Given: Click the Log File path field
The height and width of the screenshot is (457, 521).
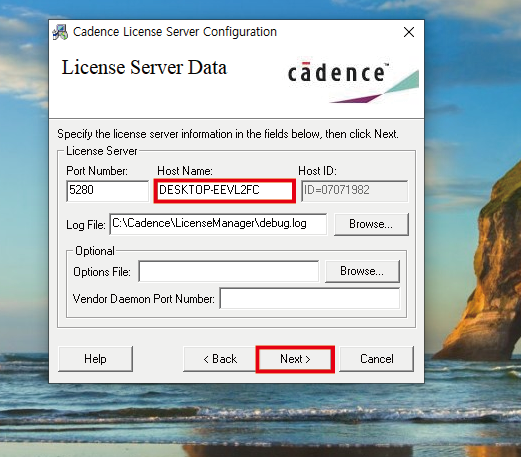Looking at the screenshot, I should [x=218, y=224].
